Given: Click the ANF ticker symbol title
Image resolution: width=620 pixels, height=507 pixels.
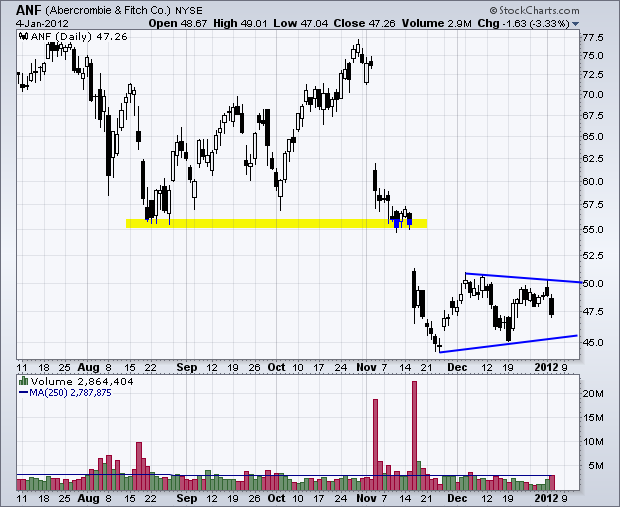Looking at the screenshot, I should coord(29,10).
